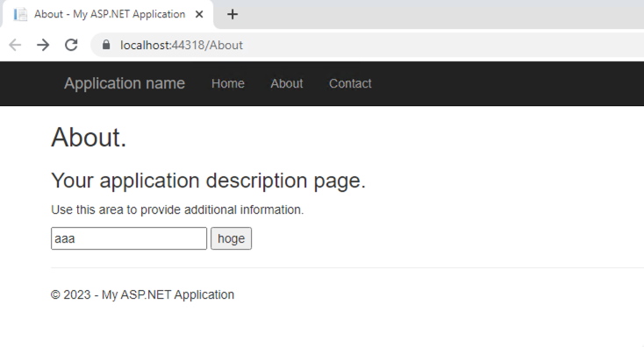Click the hoge button
The width and height of the screenshot is (644, 347).
[232, 238]
